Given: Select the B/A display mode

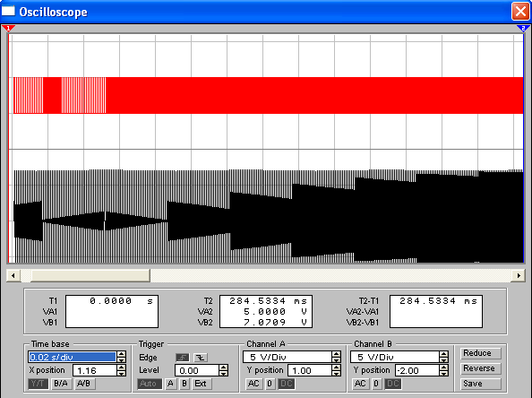Looking at the screenshot, I should tap(61, 384).
